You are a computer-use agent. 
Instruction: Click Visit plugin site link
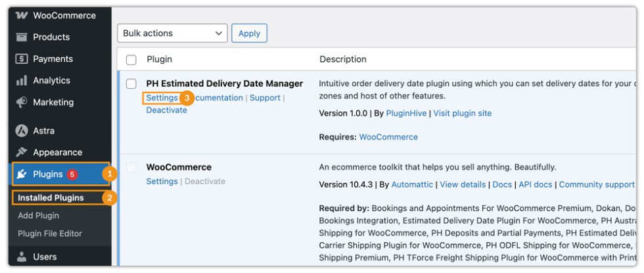463,113
